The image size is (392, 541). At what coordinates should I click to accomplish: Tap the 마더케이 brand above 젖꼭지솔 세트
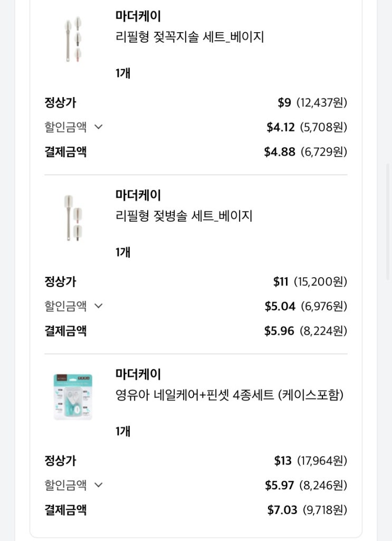(138, 16)
